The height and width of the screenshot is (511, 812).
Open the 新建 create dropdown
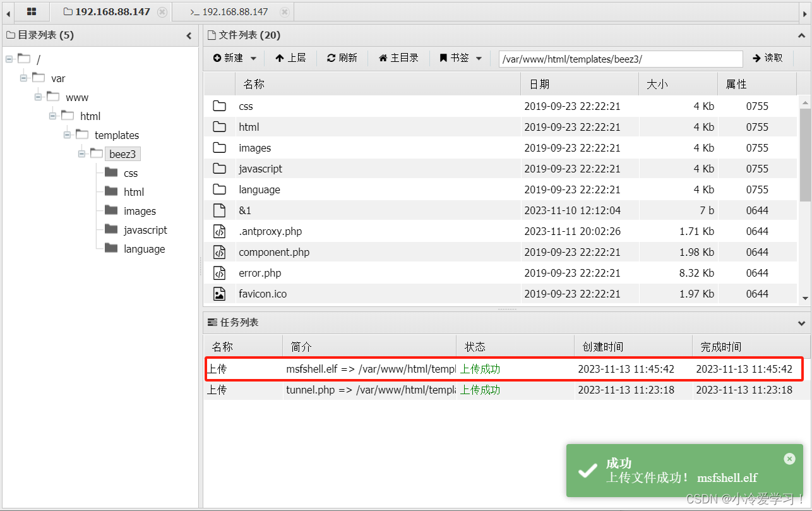(234, 58)
